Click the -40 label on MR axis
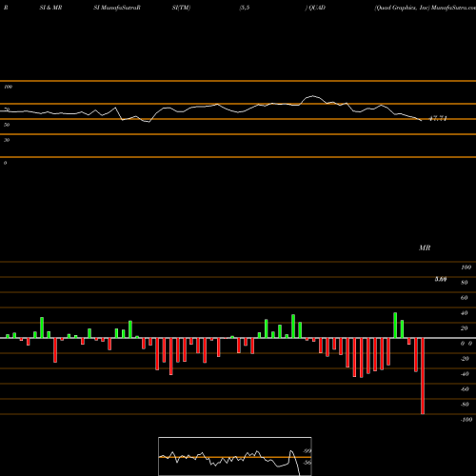This screenshot has height=476, width=476. click(465, 374)
